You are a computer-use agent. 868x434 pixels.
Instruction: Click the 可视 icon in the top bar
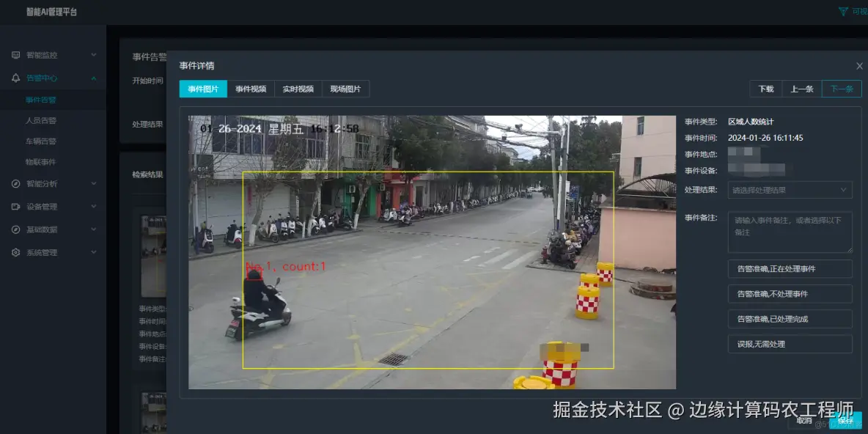coord(842,11)
